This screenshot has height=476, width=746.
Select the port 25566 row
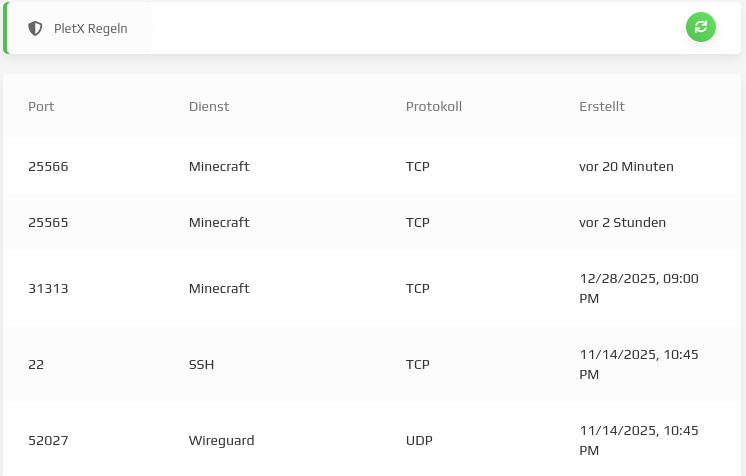coord(48,166)
